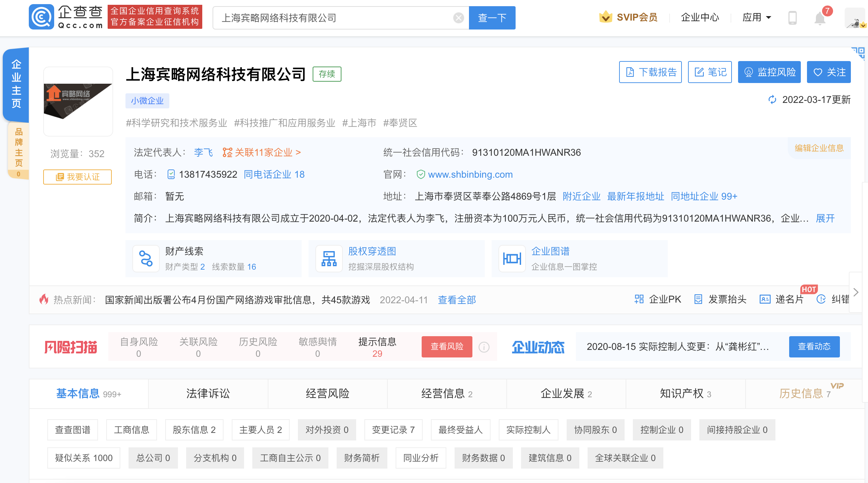Open 发票抬头 invoice header
Screen dimensions: 868x483
click(x=720, y=299)
